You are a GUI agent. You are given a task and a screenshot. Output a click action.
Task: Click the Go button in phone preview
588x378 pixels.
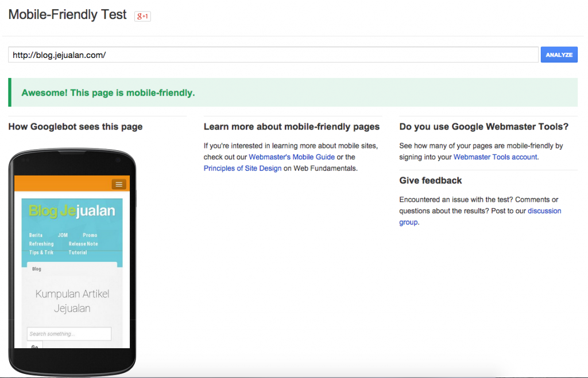pos(35,345)
